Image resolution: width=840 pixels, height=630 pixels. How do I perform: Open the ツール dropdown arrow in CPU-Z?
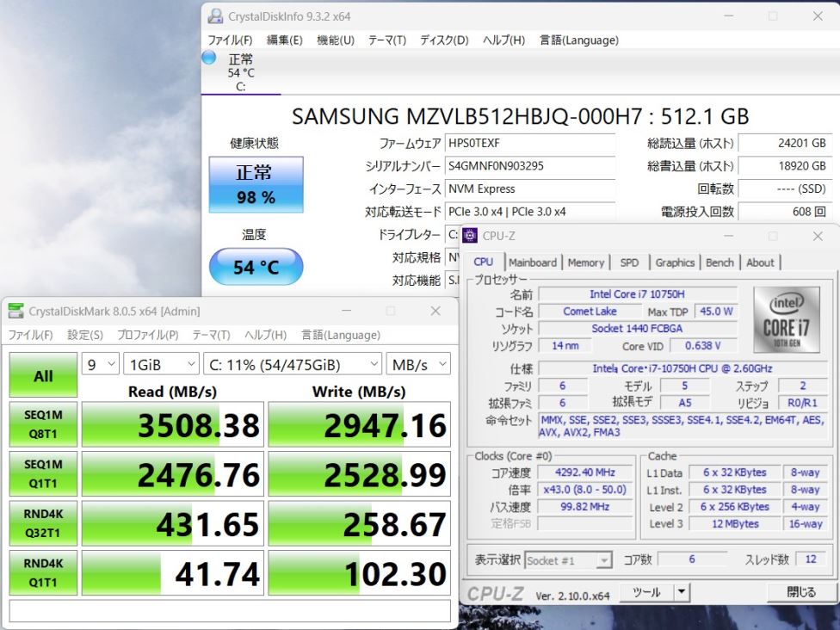pos(682,592)
